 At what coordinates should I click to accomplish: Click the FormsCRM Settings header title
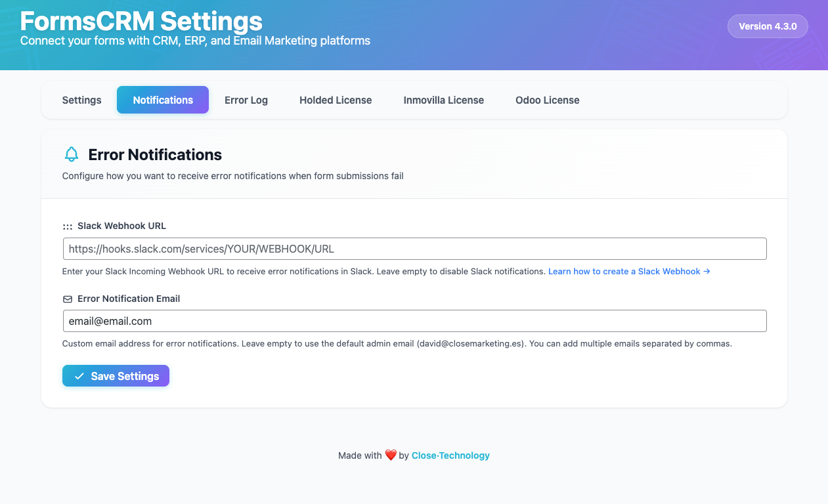pyautogui.click(x=141, y=21)
